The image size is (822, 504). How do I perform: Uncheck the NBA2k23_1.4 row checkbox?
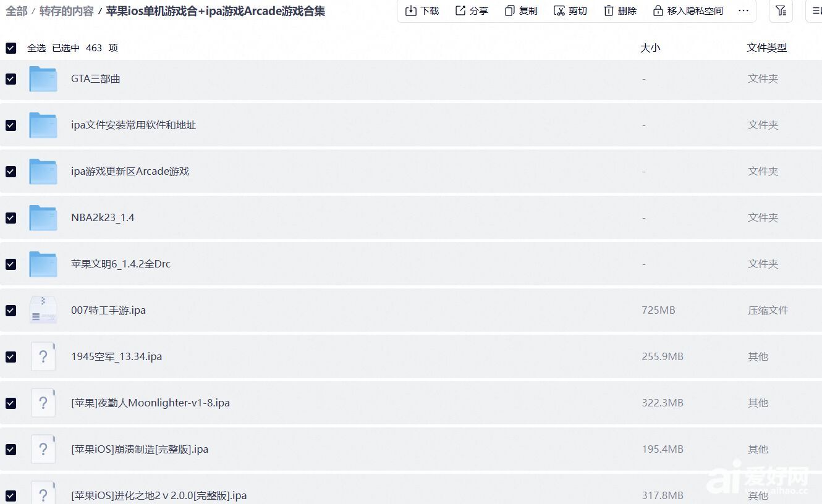coord(11,218)
